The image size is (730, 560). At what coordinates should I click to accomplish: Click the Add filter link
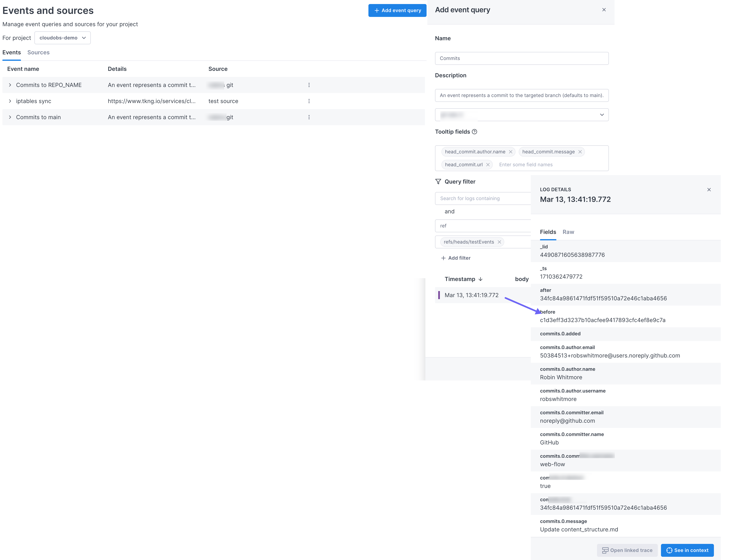456,258
